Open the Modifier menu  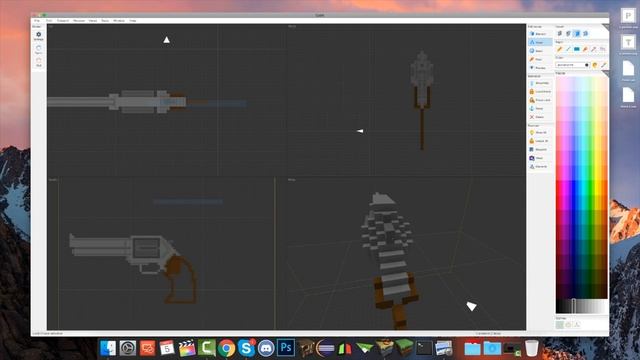tap(79, 20)
